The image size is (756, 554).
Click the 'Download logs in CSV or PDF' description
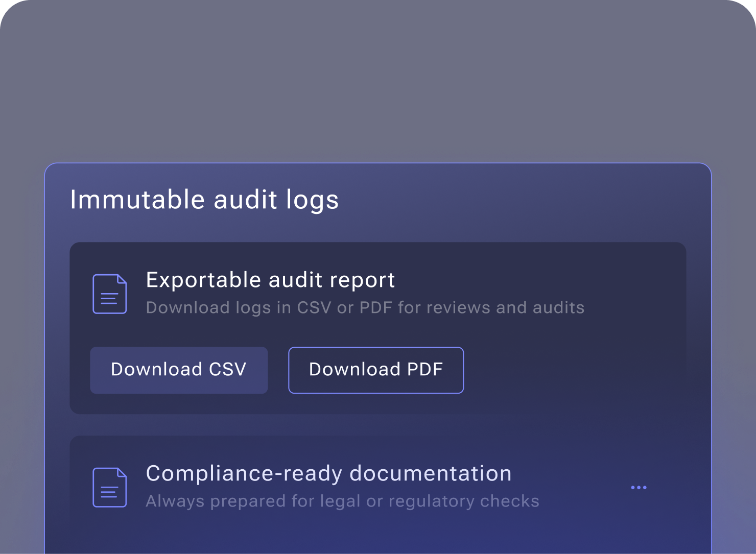pyautogui.click(x=365, y=308)
